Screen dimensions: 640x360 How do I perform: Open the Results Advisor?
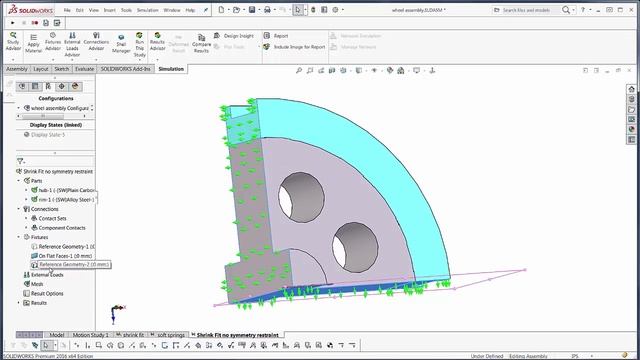157,42
